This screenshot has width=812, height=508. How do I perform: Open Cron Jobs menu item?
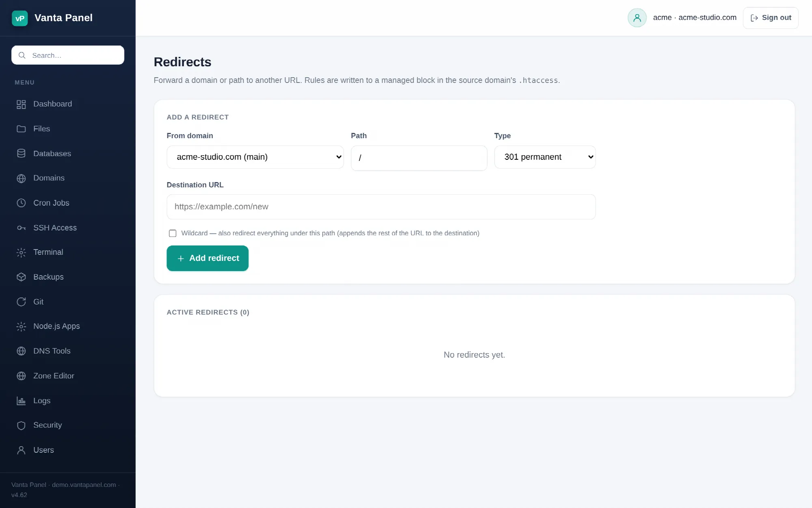(x=68, y=203)
